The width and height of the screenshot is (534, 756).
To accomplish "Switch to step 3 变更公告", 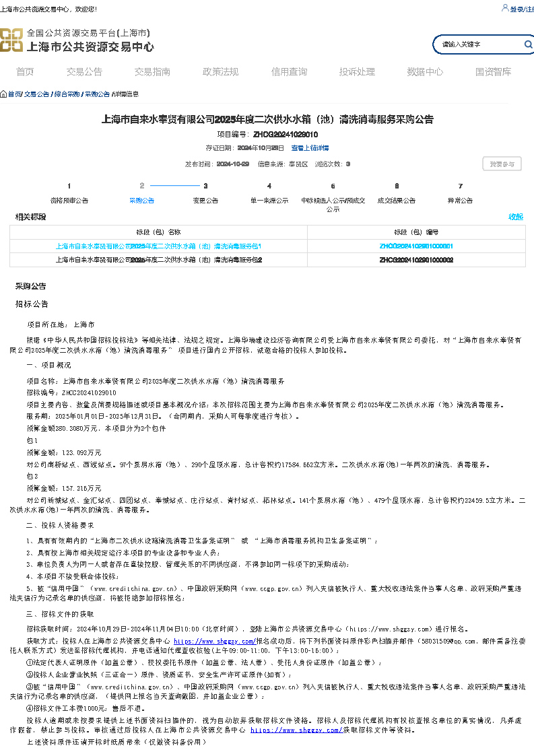I will tap(205, 200).
